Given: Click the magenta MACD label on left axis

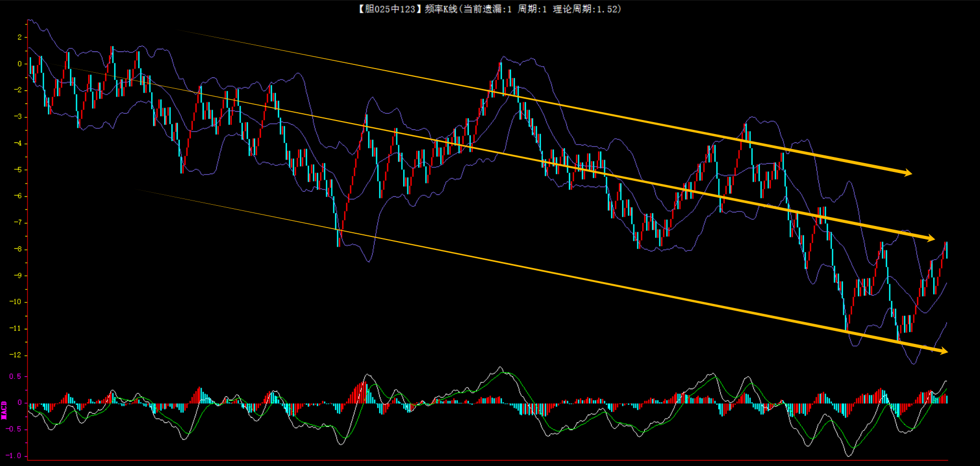Looking at the screenshot, I should pyautogui.click(x=4, y=410).
